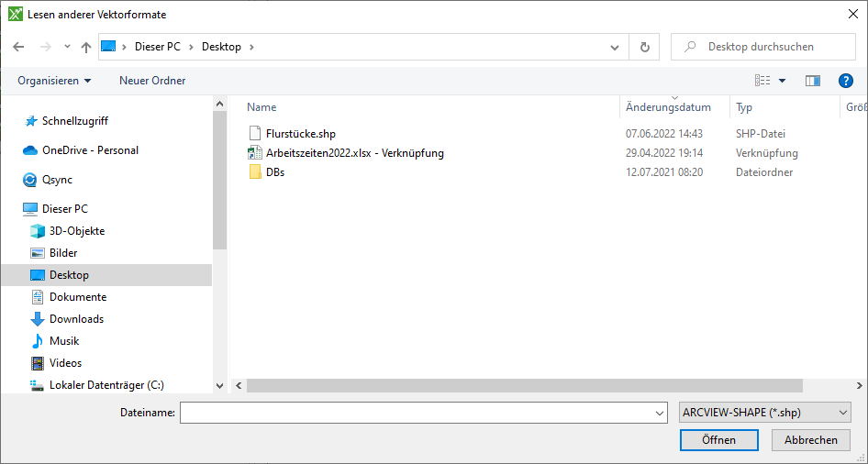Cancel with the Abbrechen button
The width and height of the screenshot is (868, 464).
810,440
